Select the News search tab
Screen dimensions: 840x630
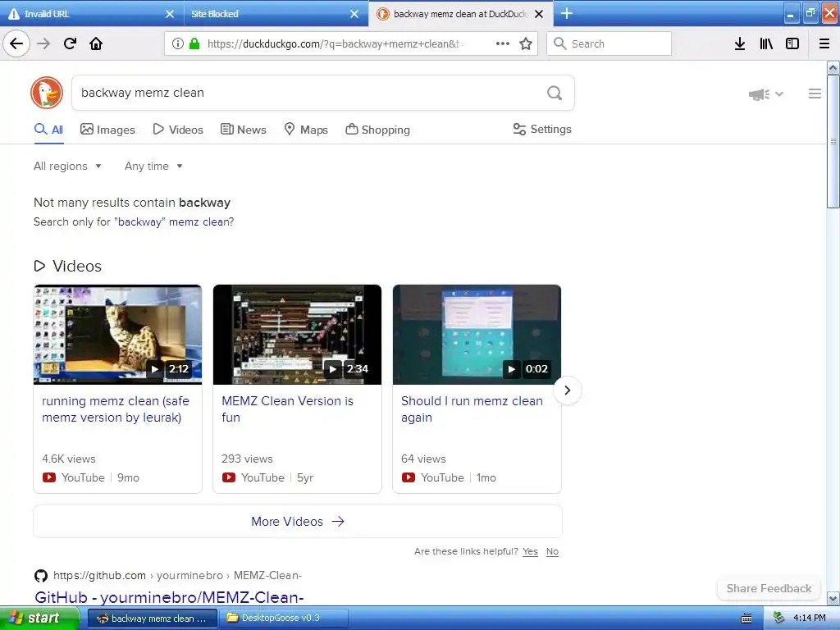(243, 130)
